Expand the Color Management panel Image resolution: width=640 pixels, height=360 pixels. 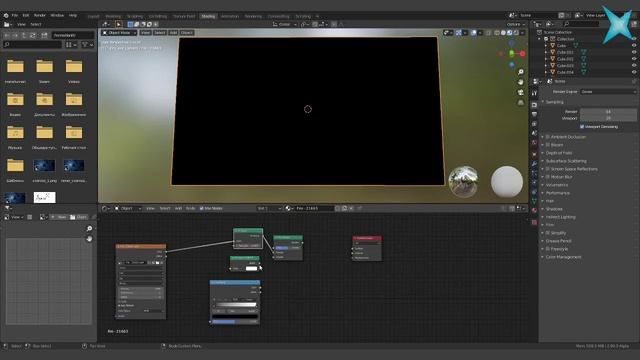click(x=562, y=257)
